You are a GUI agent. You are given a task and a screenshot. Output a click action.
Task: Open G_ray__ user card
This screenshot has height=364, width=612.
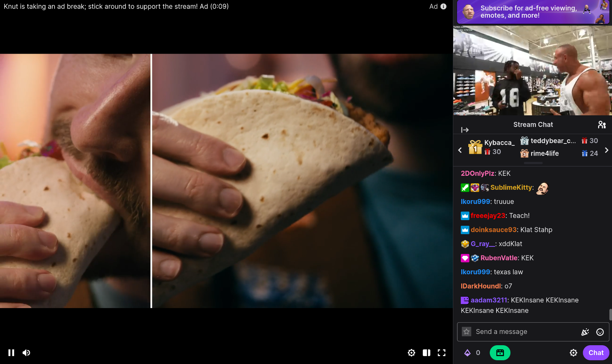pos(483,244)
